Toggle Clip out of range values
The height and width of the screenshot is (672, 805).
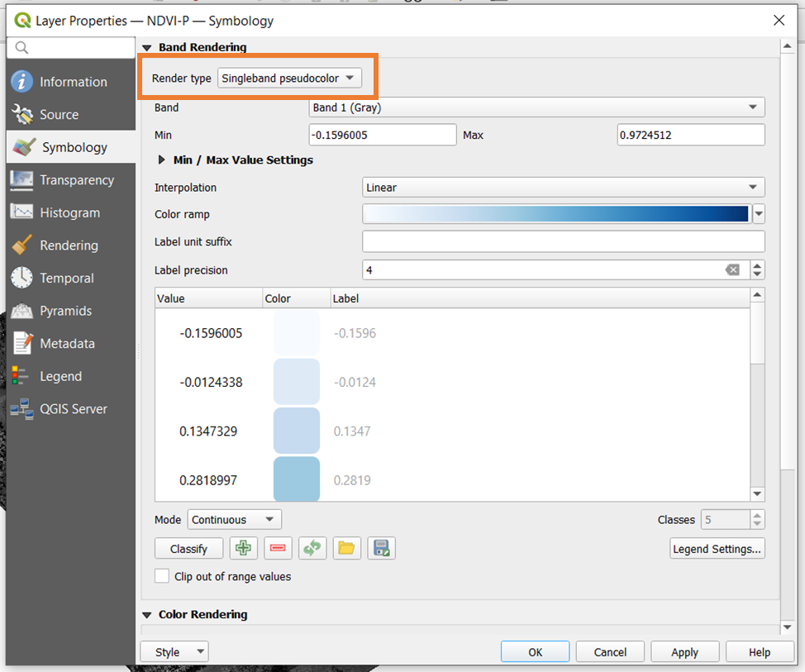pos(162,576)
